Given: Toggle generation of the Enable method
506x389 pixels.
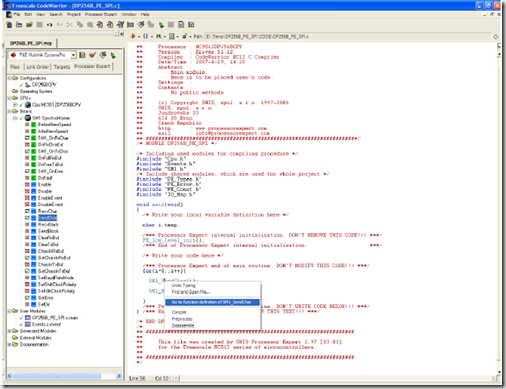Looking at the screenshot, I should (x=27, y=184).
